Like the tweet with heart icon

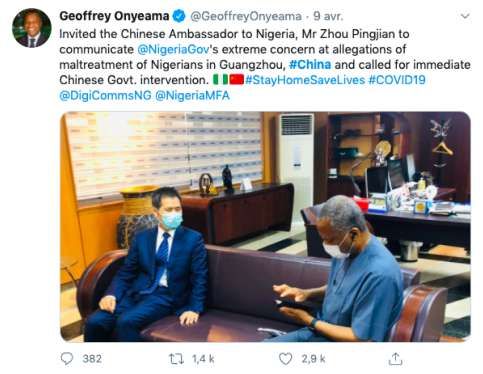coord(285,359)
